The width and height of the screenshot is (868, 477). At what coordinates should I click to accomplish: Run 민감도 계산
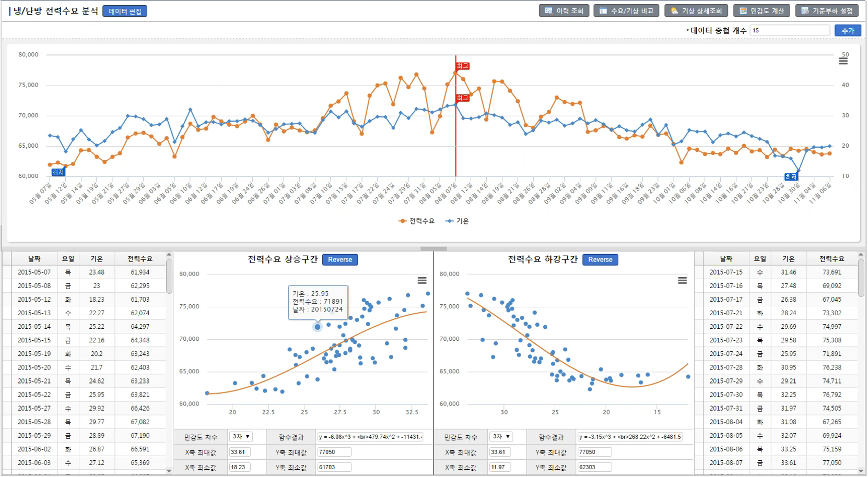pyautogui.click(x=761, y=11)
